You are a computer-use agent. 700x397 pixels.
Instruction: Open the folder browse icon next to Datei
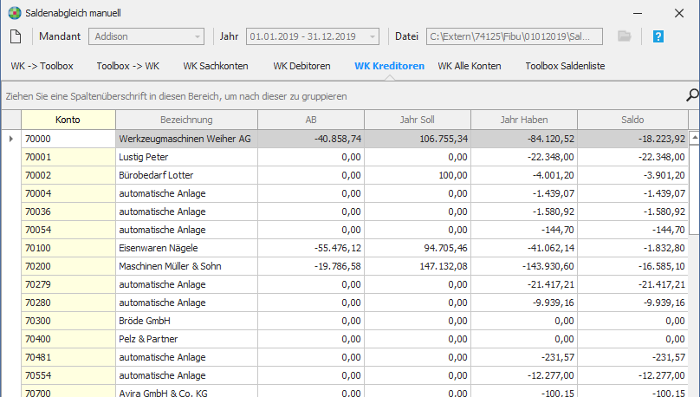[x=624, y=36]
